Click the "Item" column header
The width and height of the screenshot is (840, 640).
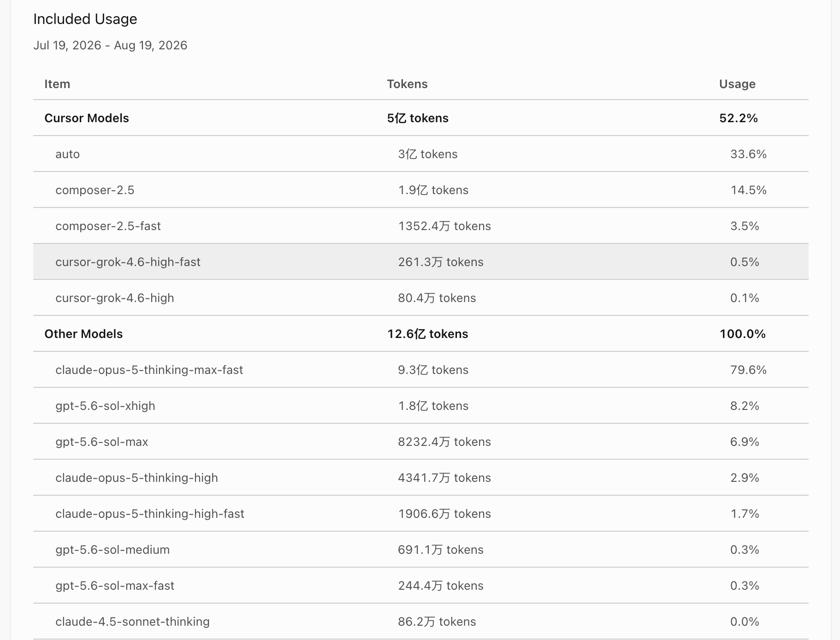[57, 84]
